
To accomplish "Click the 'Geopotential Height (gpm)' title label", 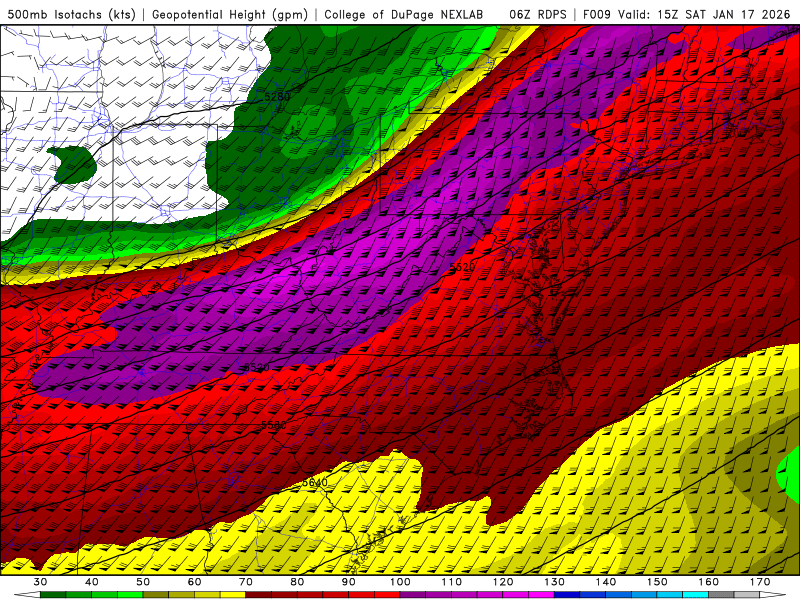I will pos(230,14).
